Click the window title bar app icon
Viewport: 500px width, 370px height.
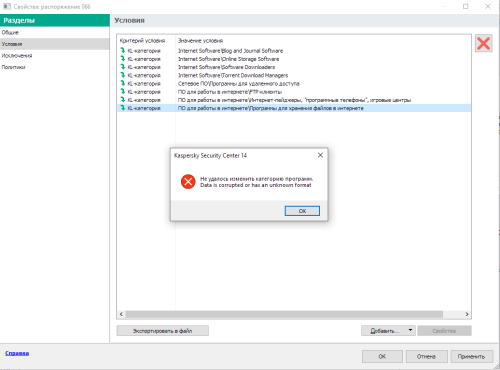(x=7, y=6)
